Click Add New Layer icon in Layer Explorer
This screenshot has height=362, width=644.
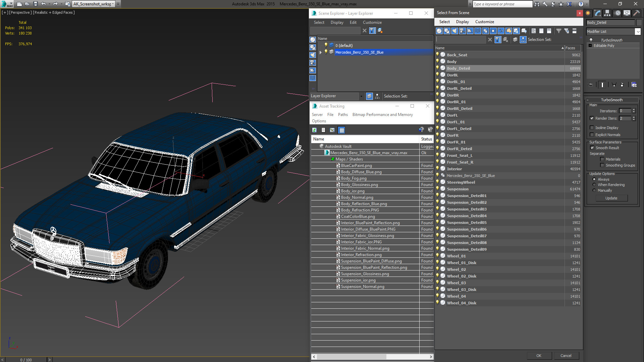click(380, 31)
